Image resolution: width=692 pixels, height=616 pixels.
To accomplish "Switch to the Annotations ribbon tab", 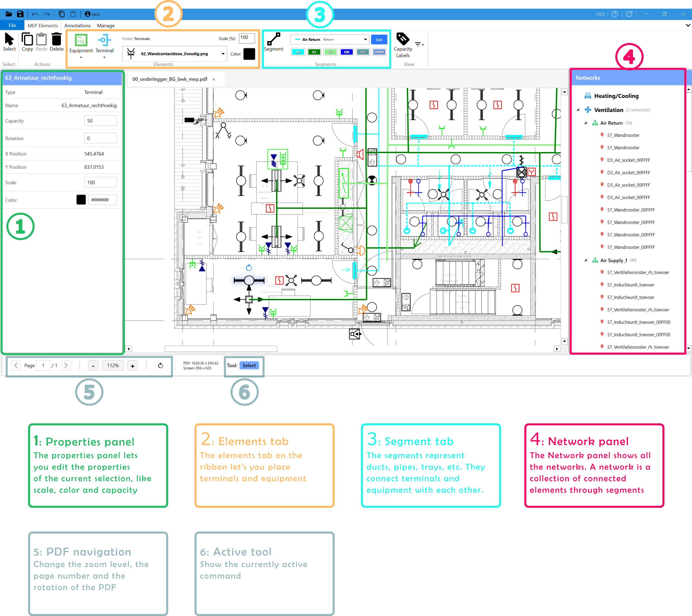I will pos(77,25).
